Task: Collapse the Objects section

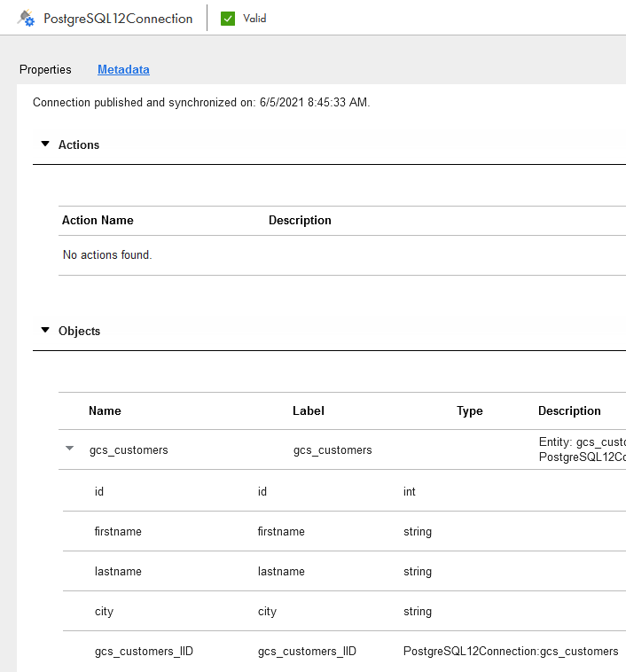Action: 45,330
